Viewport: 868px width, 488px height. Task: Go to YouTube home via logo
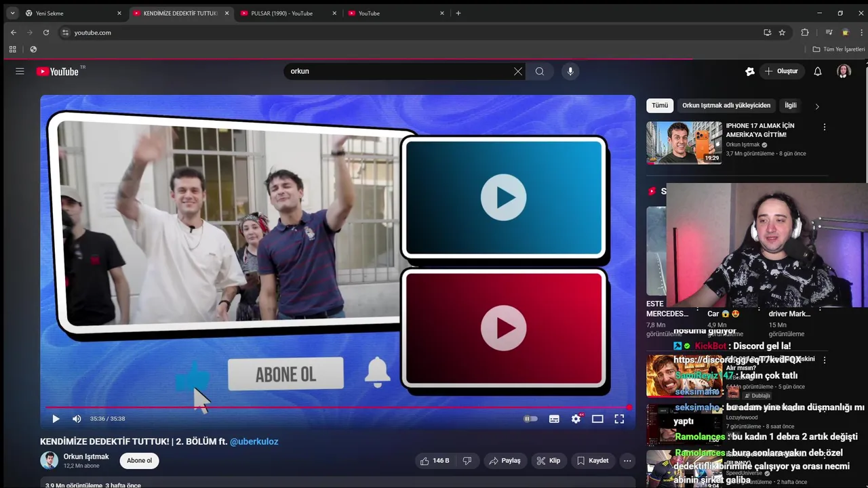pyautogui.click(x=58, y=71)
